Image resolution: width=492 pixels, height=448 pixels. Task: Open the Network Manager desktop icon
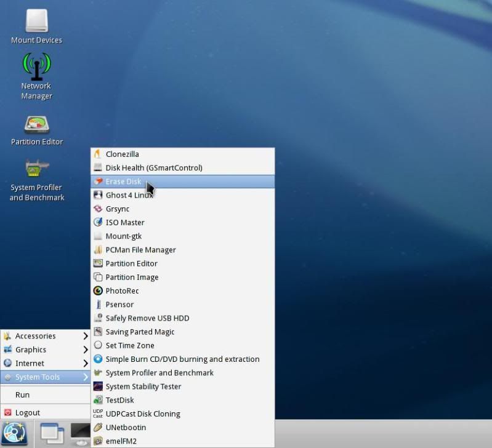(x=37, y=76)
